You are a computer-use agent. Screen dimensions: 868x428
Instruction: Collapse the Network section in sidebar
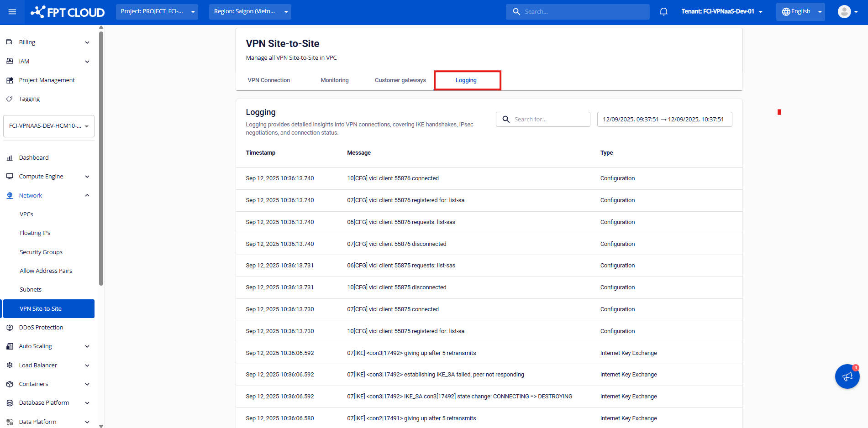[x=87, y=196]
